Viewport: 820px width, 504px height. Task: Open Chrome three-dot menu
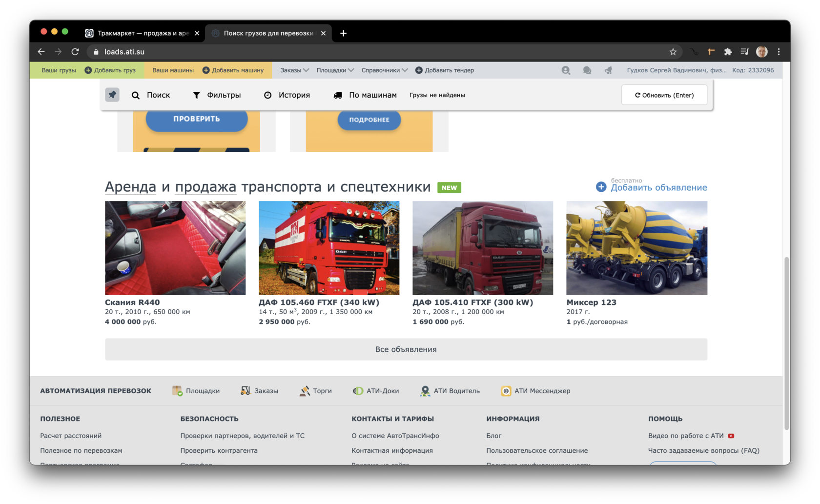click(x=779, y=52)
